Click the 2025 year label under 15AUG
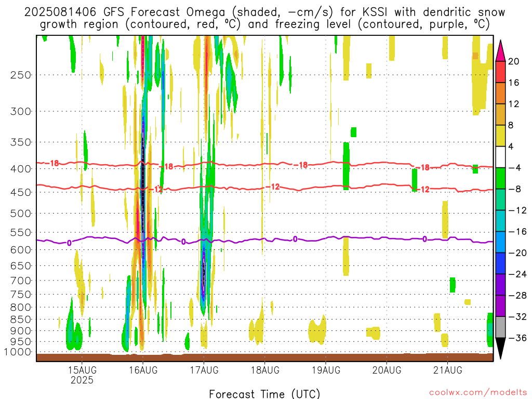This screenshot has height=399, width=532. [x=82, y=380]
